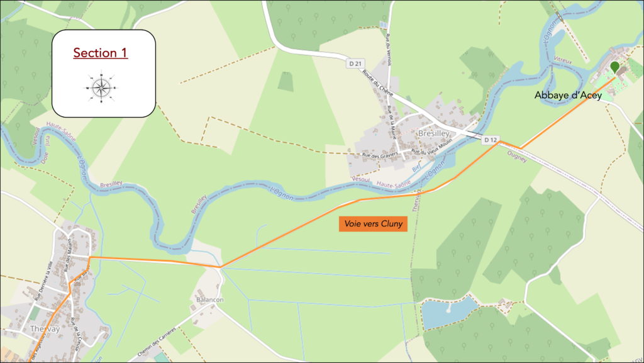Screen dimensions: 644x363
Task: Click the Section 1 heading
Action: click(101, 53)
